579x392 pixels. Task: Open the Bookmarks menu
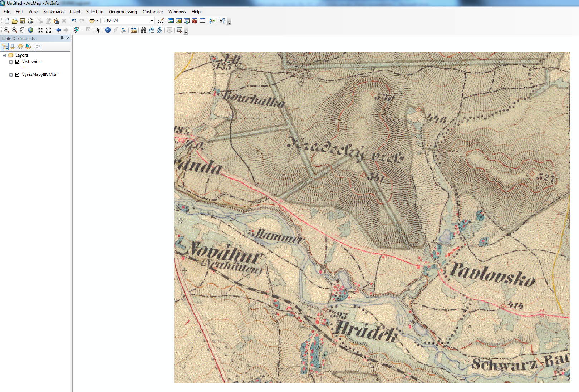54,12
